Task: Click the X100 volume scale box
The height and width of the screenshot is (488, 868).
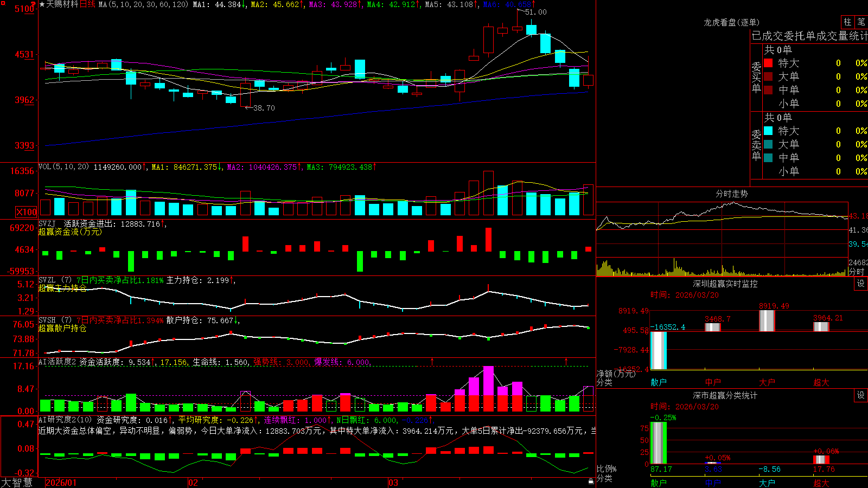Action: click(26, 212)
